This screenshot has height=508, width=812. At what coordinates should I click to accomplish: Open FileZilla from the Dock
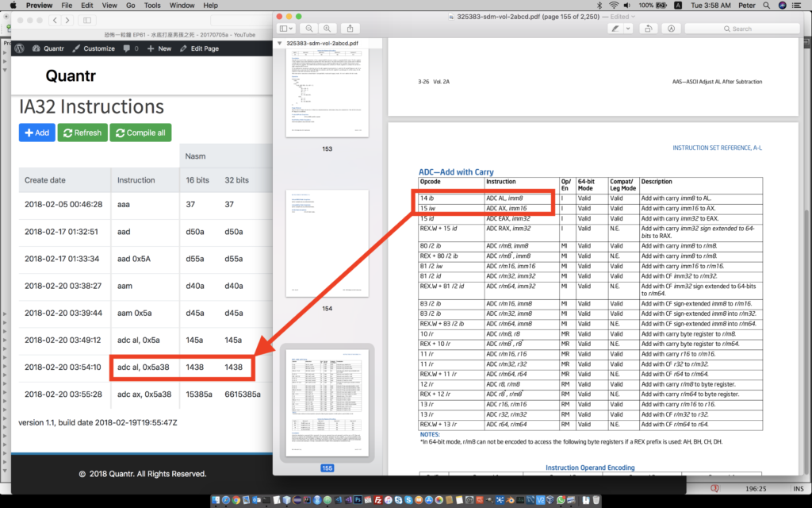tap(378, 500)
